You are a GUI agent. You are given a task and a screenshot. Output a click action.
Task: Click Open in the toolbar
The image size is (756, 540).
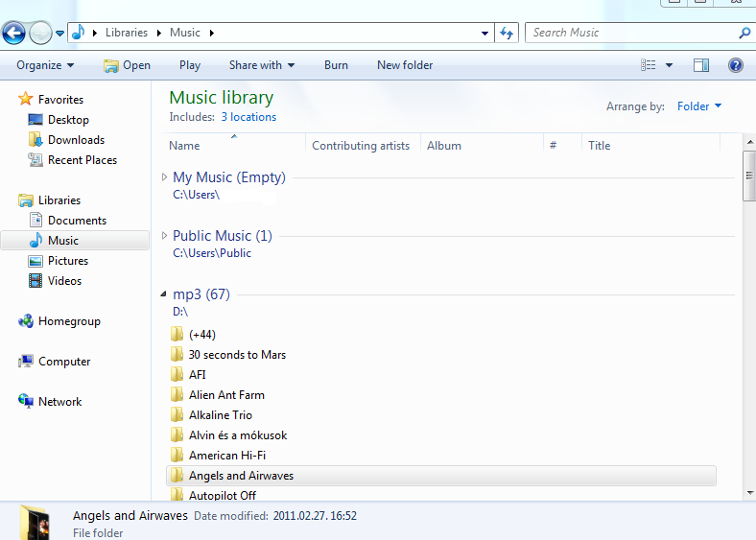[128, 65]
